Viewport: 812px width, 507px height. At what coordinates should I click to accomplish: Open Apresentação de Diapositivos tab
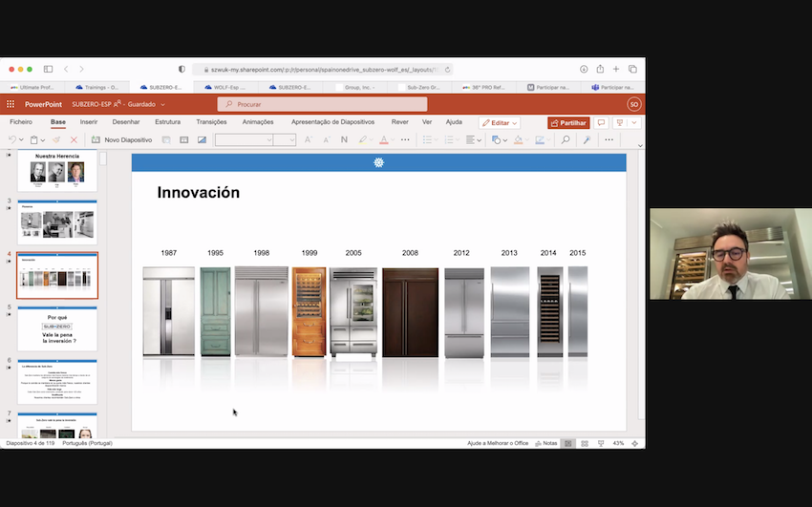click(333, 122)
